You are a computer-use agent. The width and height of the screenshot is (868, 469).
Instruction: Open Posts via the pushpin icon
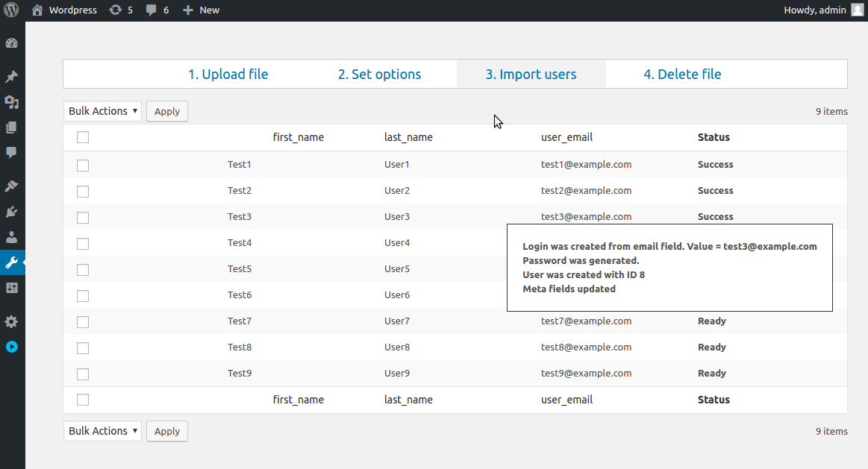pos(11,77)
